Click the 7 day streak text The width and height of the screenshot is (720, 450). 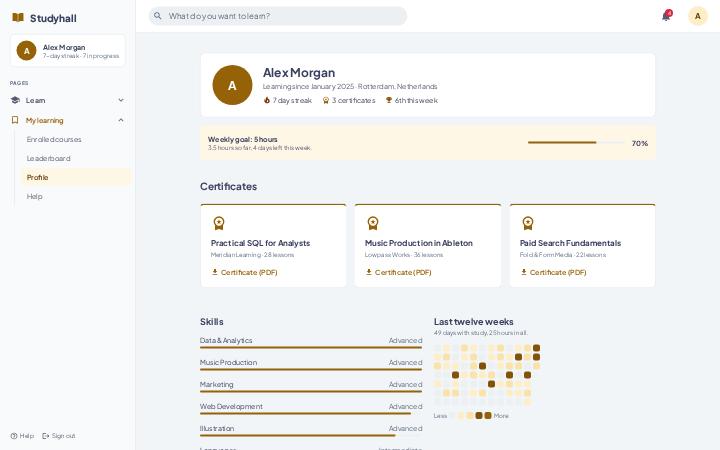point(292,100)
